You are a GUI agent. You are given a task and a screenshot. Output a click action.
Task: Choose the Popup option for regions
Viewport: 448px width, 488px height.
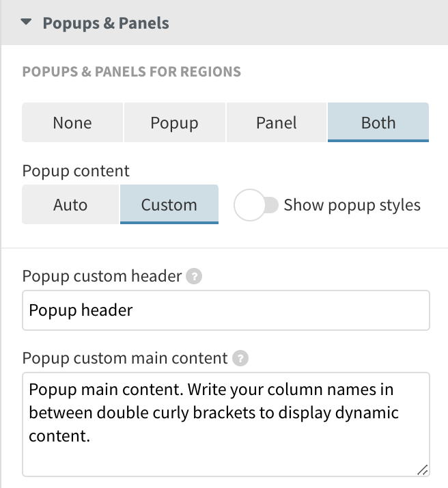[x=174, y=123]
